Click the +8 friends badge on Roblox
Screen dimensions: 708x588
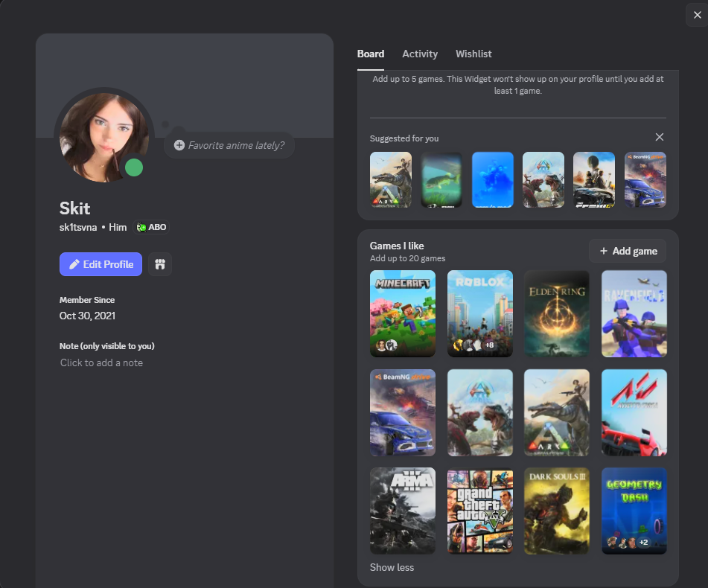489,345
